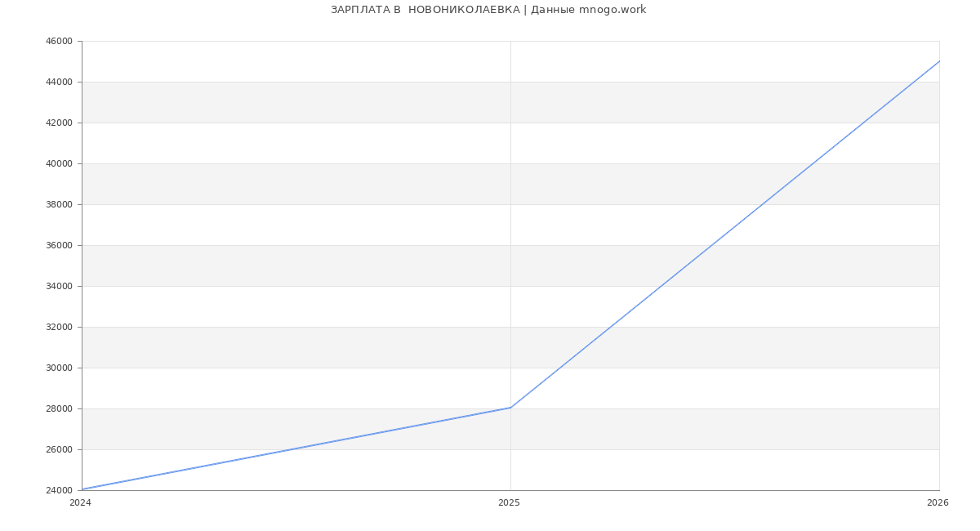980x531 pixels.
Task: Click the 34000 y-axis label
Action: tap(59, 286)
